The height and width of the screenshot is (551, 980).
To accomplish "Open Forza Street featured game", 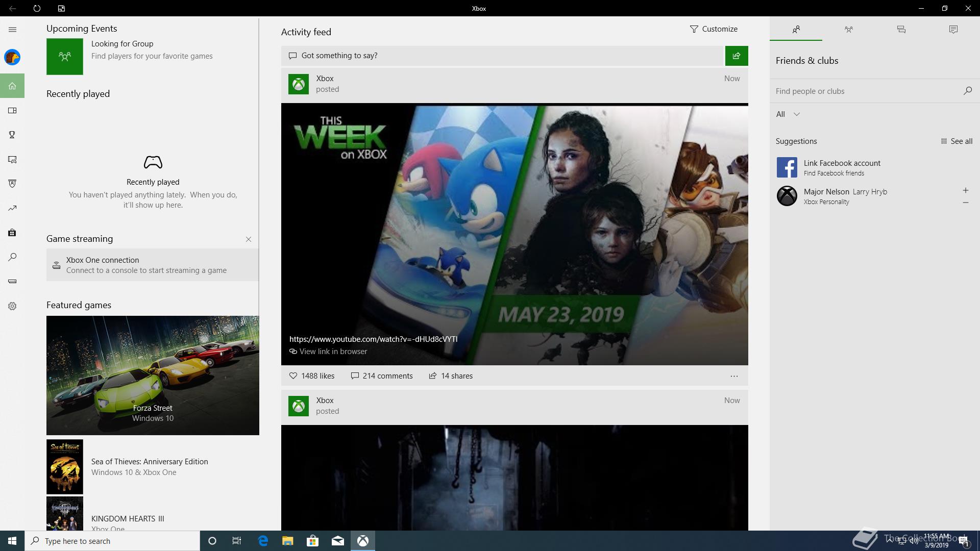I will point(153,375).
